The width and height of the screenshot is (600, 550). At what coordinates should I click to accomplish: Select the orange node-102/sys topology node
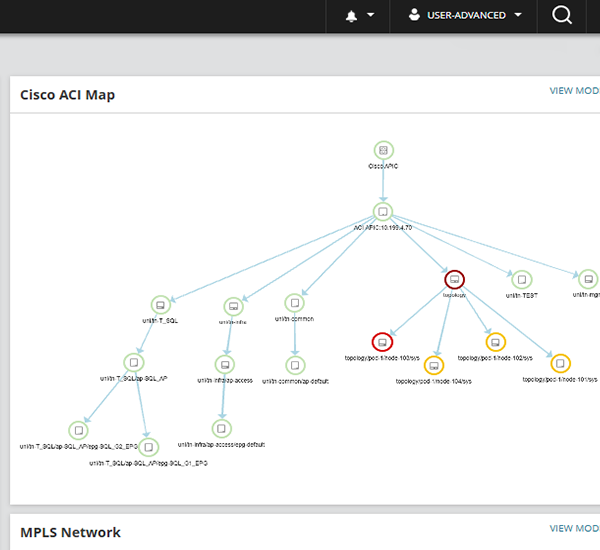tap(496, 342)
